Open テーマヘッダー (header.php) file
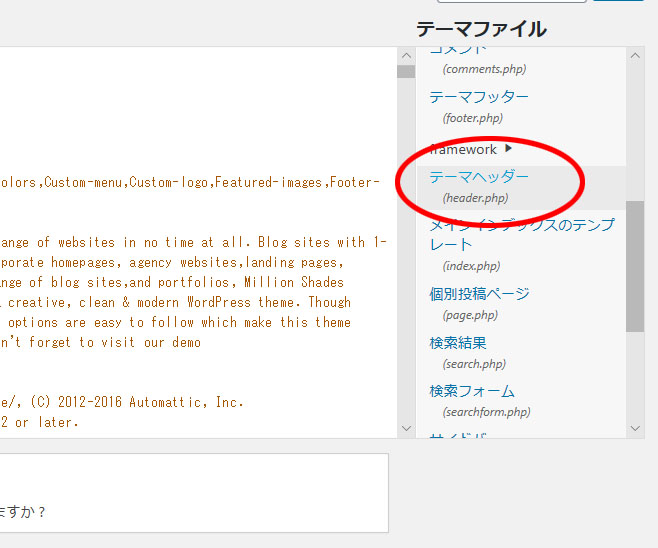The height and width of the screenshot is (548, 658). [479, 177]
